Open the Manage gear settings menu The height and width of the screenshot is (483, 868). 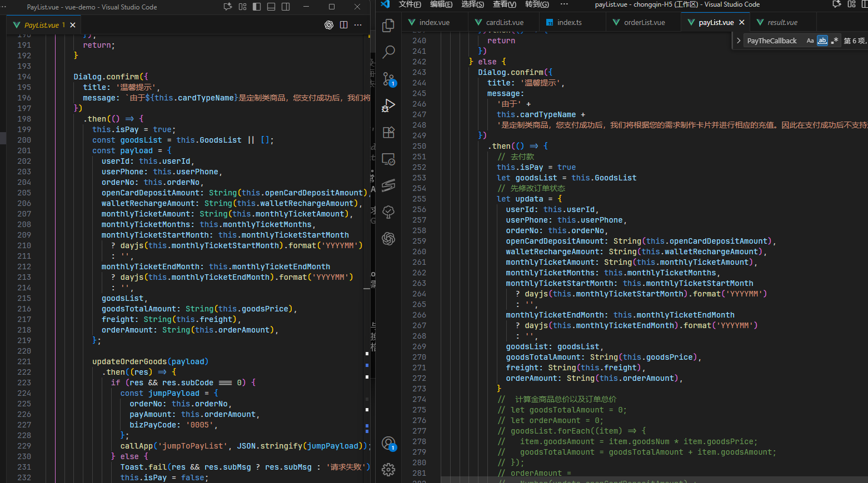tap(388, 470)
